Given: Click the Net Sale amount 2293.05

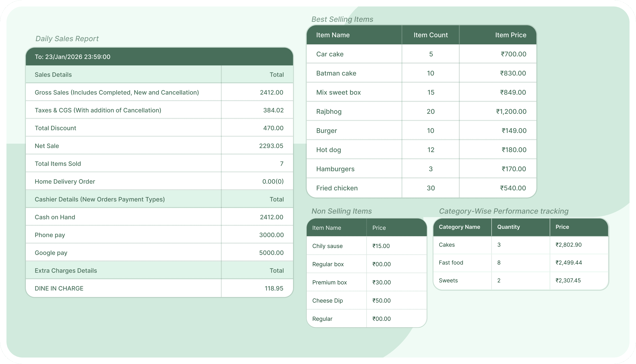Looking at the screenshot, I should pyautogui.click(x=271, y=146).
